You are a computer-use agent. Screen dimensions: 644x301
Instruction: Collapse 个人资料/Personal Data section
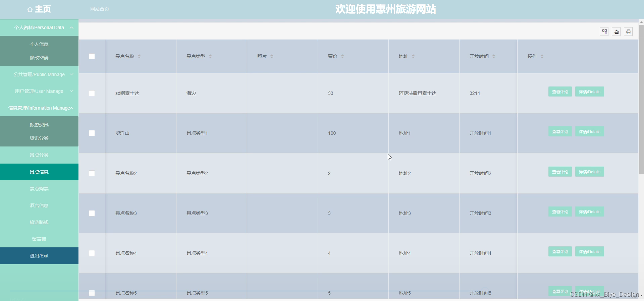39,27
